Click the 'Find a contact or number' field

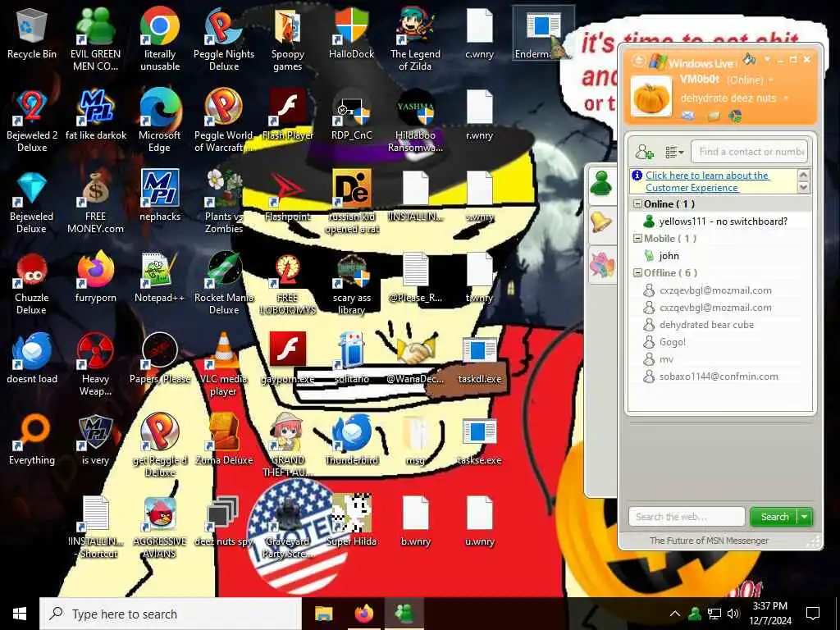(x=750, y=152)
